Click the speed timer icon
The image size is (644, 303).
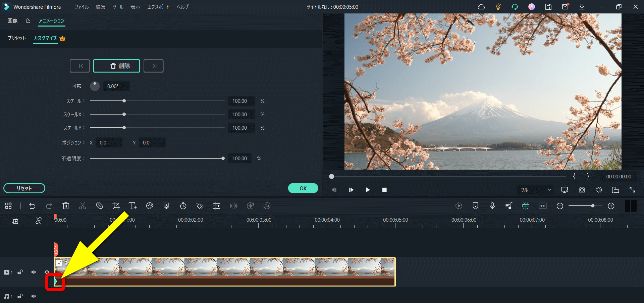point(183,206)
